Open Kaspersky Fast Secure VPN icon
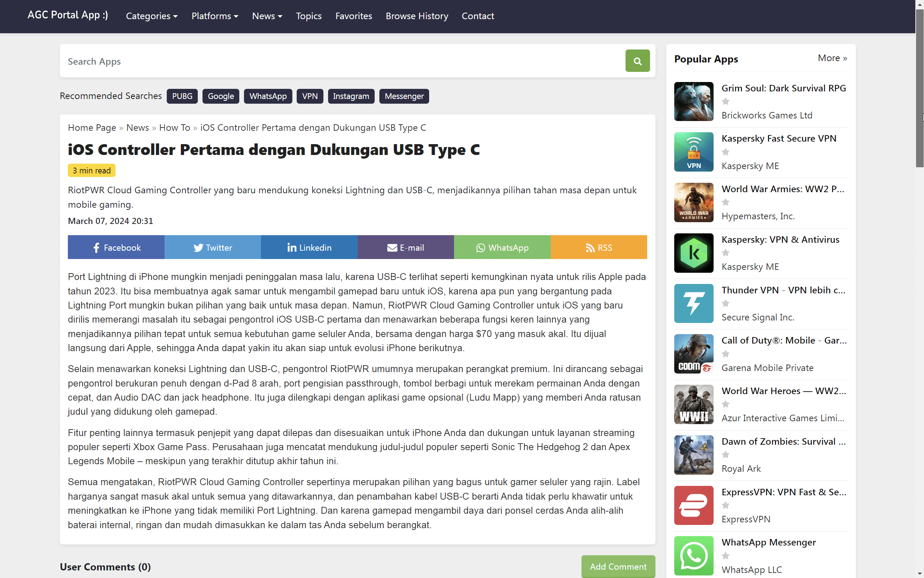The width and height of the screenshot is (924, 578). [x=694, y=152]
